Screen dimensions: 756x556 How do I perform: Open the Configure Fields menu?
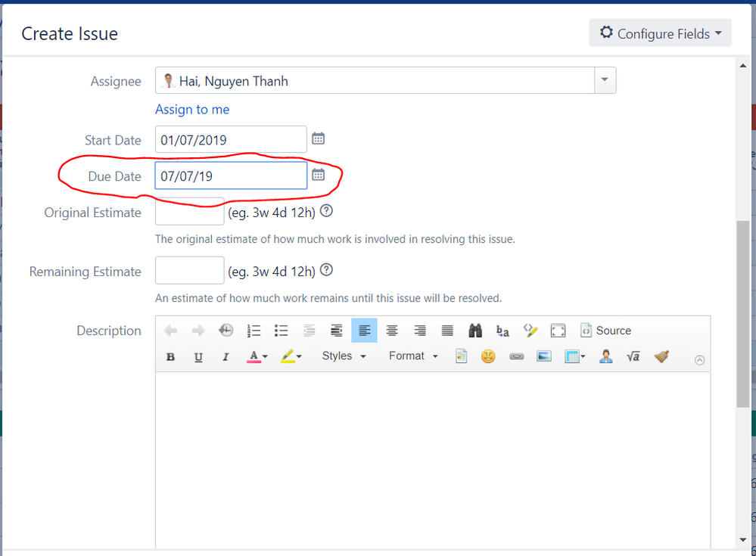660,33
